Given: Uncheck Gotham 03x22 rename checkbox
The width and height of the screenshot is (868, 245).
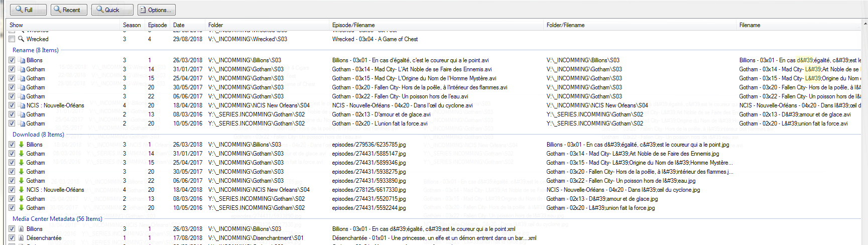Looking at the screenshot, I should click(x=12, y=96).
